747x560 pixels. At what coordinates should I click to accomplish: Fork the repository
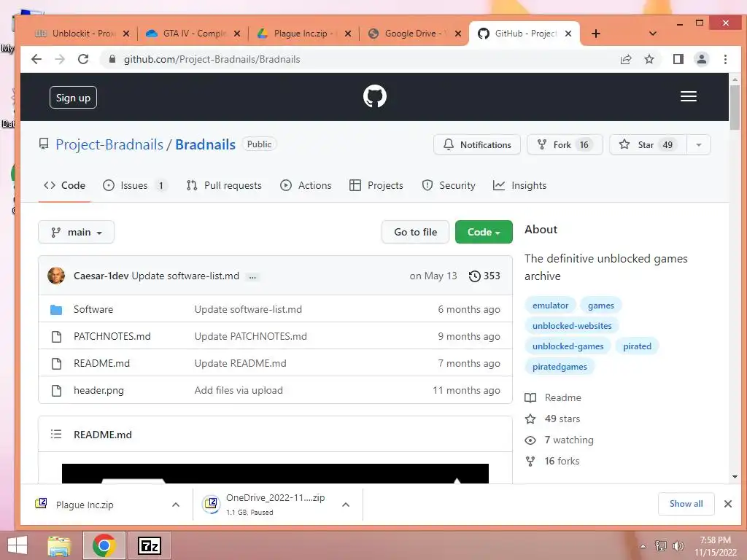[565, 145]
